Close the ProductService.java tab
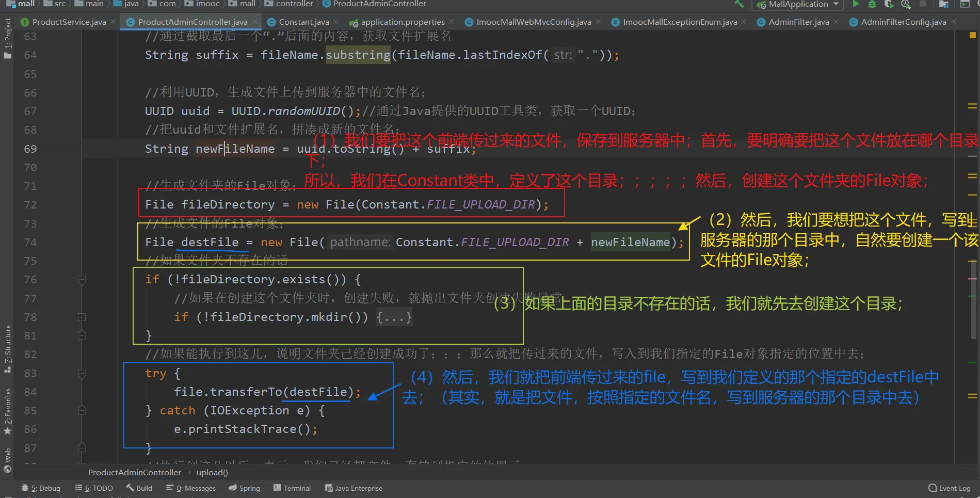Screen dimensions: 980x498 pyautogui.click(x=113, y=22)
